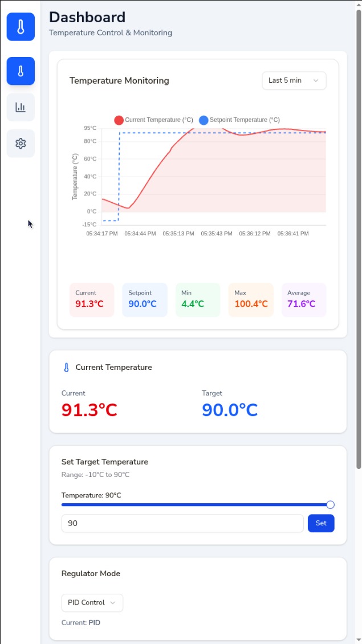This screenshot has width=362, height=644.
Task: Click the Set Target Temperature heading
Action: (x=105, y=462)
